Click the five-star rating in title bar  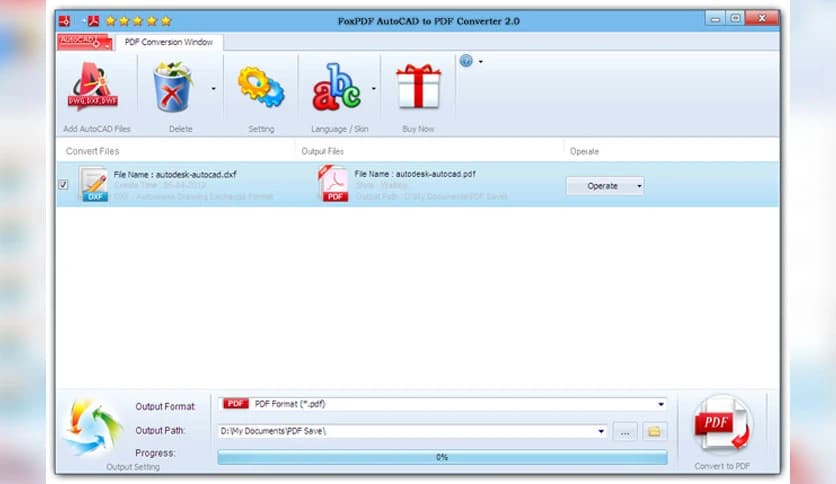coord(138,21)
